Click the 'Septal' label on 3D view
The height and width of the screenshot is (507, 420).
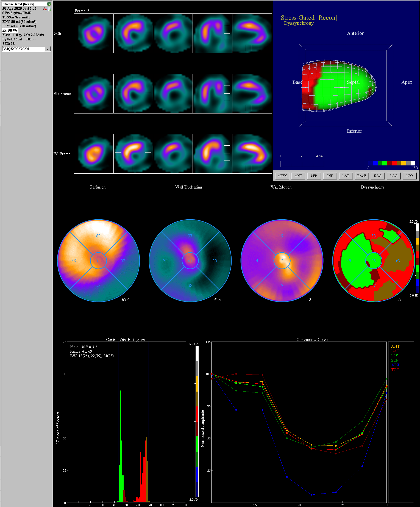click(x=353, y=82)
